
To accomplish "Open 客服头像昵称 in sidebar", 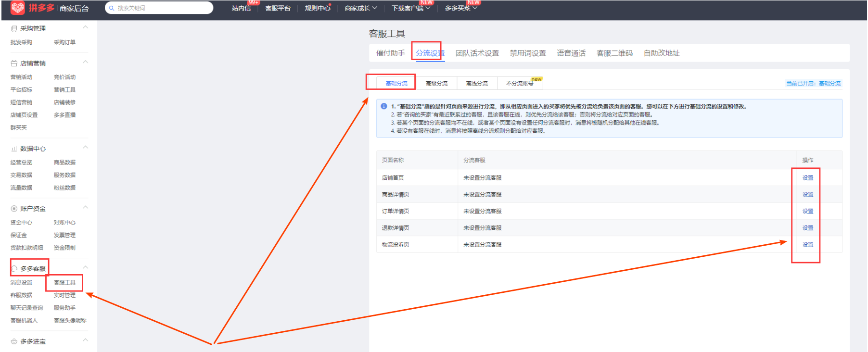I will [70, 321].
